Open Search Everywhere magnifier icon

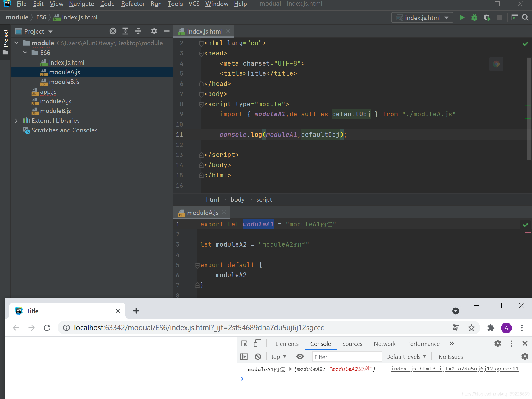coord(525,18)
